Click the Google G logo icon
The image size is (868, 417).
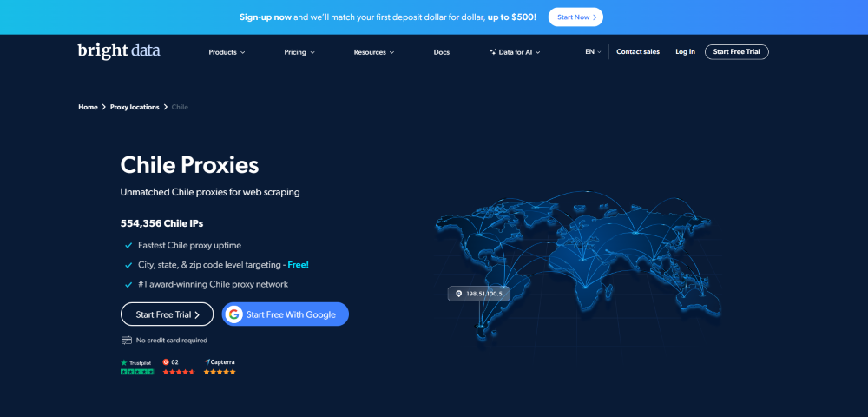pyautogui.click(x=233, y=314)
